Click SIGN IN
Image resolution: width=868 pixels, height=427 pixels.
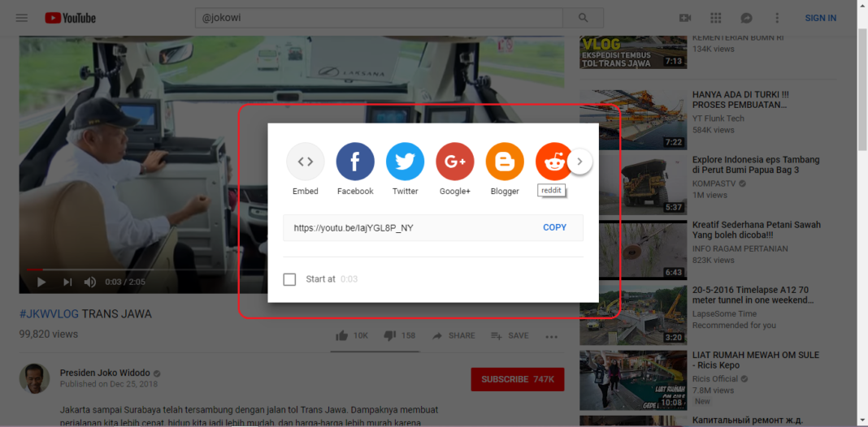click(820, 18)
